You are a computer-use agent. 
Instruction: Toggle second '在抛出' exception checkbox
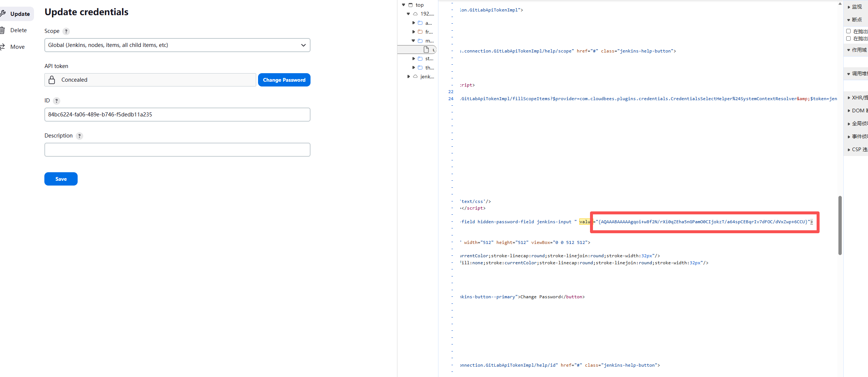click(x=848, y=38)
